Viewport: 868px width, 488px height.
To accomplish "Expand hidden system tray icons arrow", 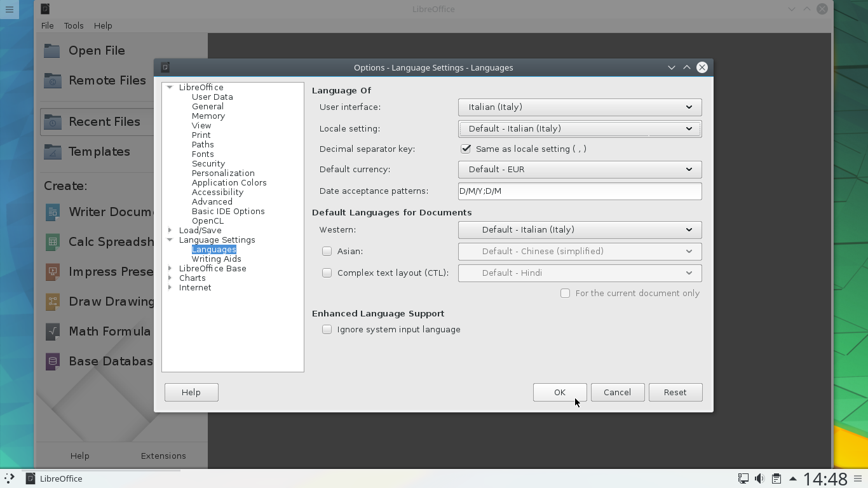I will click(792, 478).
